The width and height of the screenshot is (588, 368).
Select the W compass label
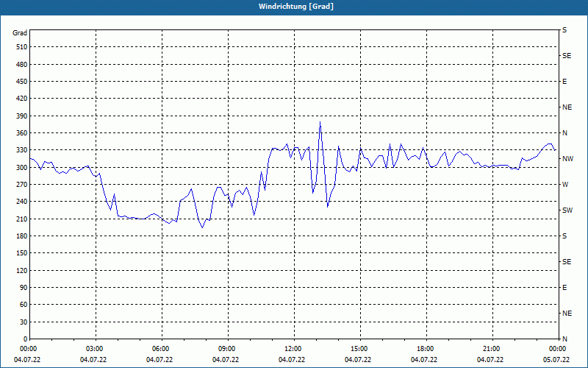coord(565,185)
